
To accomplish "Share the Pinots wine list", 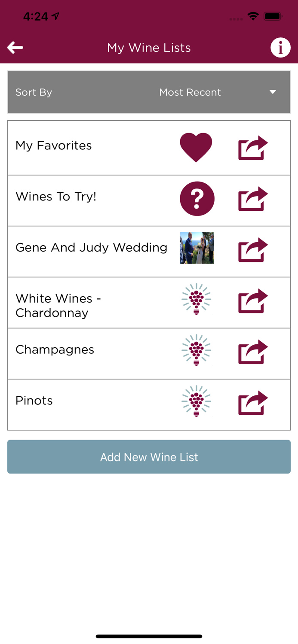I will pyautogui.click(x=253, y=403).
